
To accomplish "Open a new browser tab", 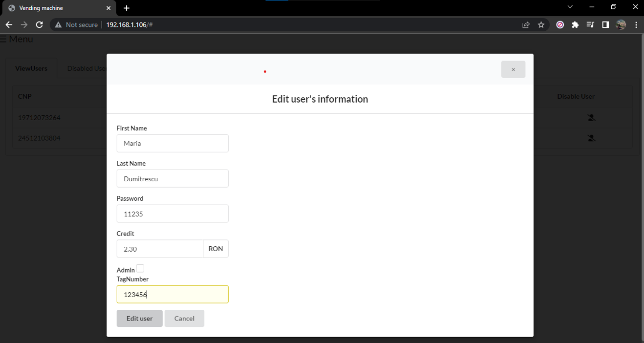I will (127, 8).
